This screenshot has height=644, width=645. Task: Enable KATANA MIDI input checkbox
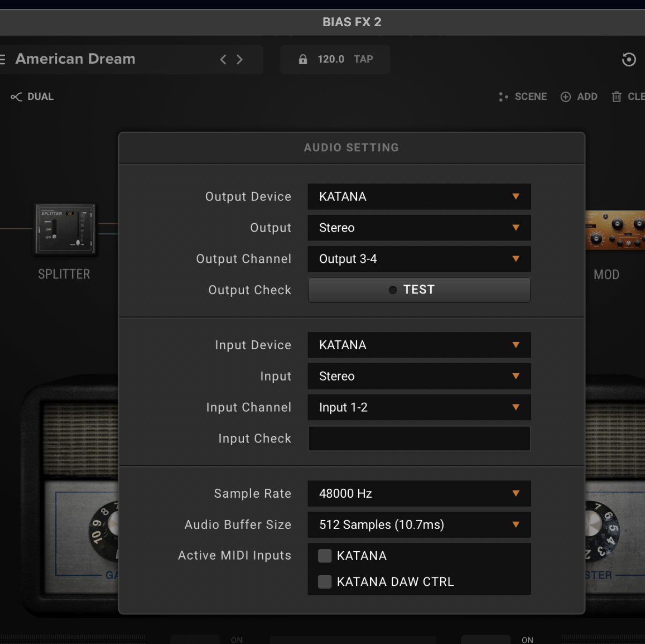[x=324, y=556]
